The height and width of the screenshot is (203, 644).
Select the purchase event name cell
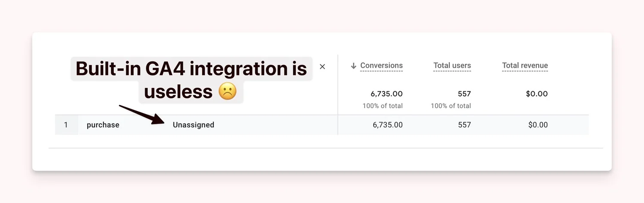click(103, 125)
